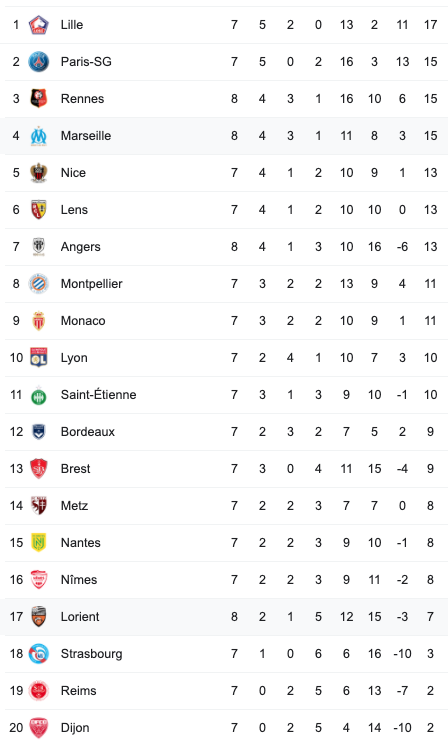Image resolution: width=448 pixels, height=750 pixels.
Task: Click the Saint-Étienne green badge
Action: pyautogui.click(x=39, y=396)
